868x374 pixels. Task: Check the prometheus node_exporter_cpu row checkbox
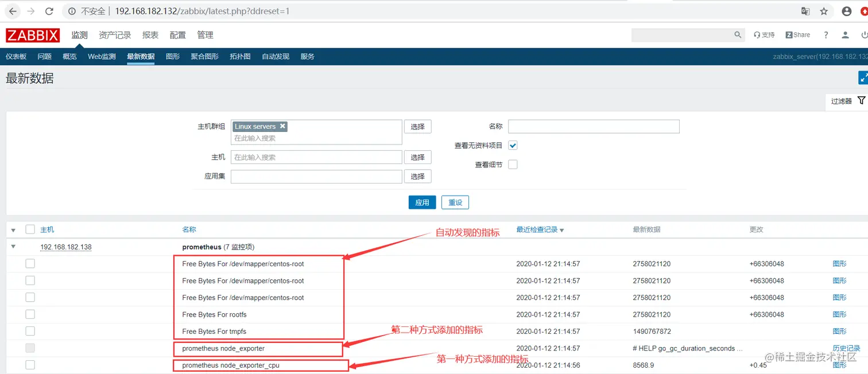(x=30, y=365)
